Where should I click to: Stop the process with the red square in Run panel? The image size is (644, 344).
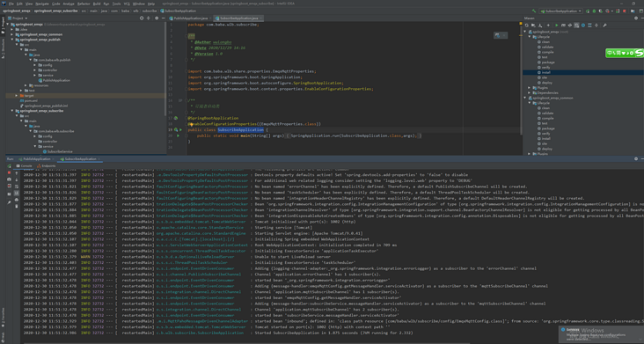pyautogui.click(x=9, y=172)
